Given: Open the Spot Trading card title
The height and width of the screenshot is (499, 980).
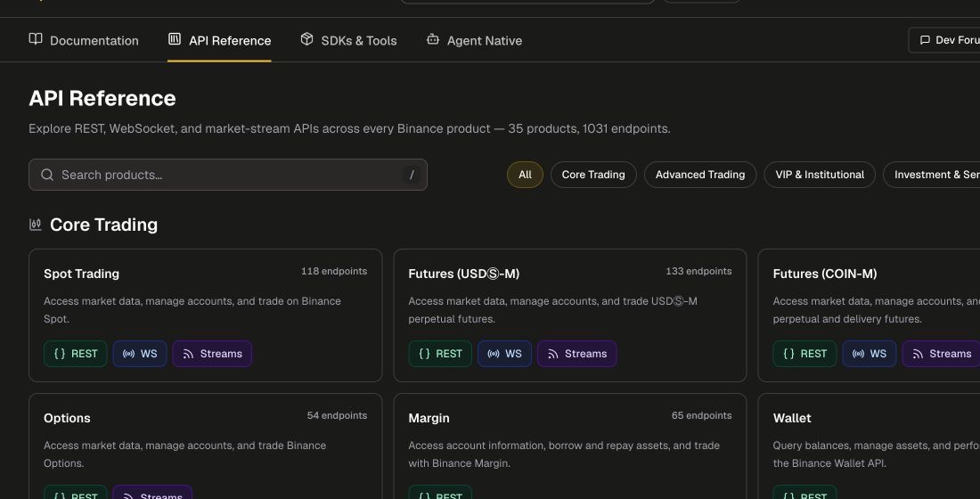Looking at the screenshot, I should coord(81,274).
